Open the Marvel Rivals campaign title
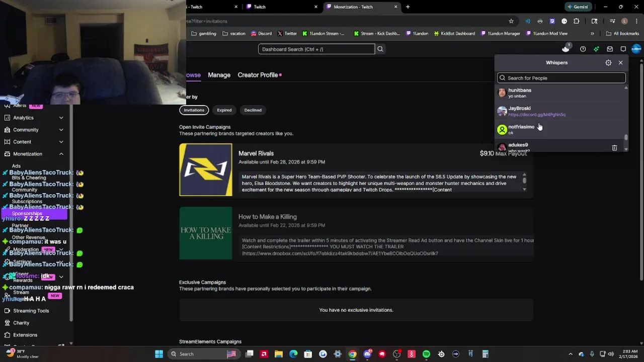The width and height of the screenshot is (644, 362). tap(256, 153)
